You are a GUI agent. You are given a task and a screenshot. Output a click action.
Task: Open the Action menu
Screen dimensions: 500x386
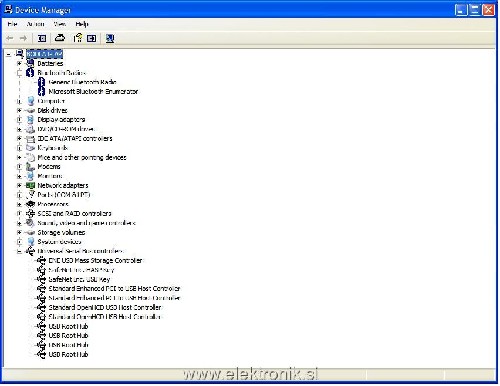35,24
